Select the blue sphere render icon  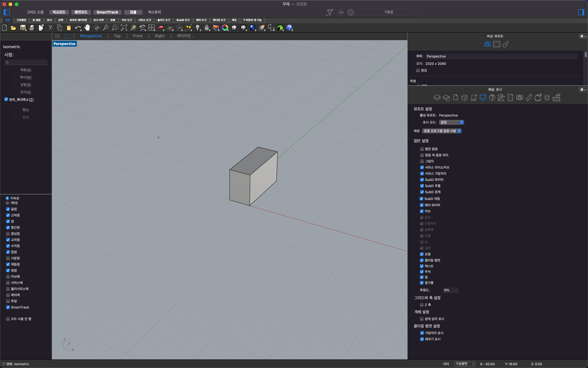253,28
